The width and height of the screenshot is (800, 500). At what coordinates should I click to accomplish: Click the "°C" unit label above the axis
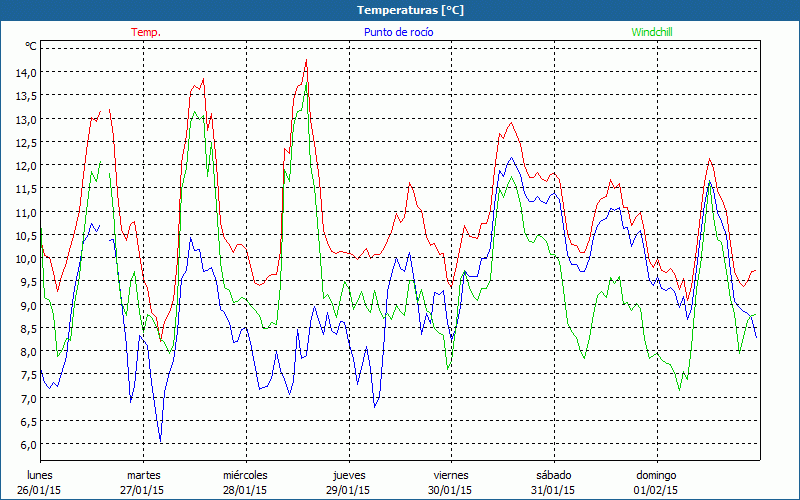pos(30,46)
